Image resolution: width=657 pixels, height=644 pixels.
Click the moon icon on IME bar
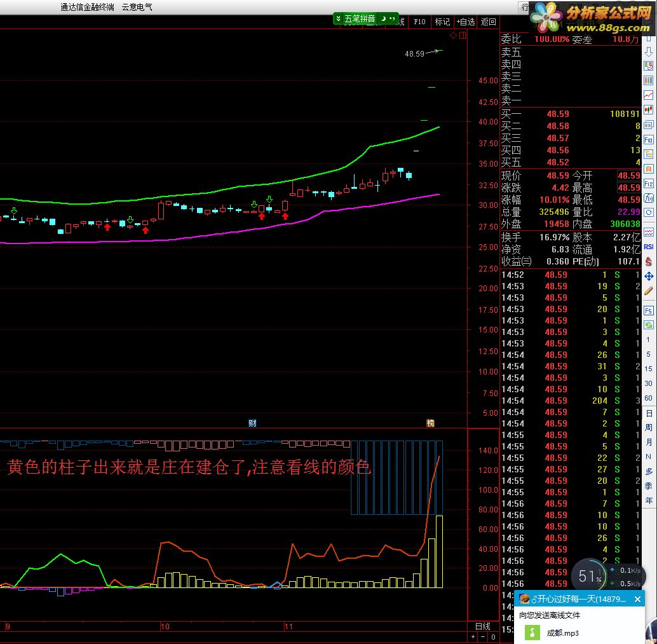(383, 18)
